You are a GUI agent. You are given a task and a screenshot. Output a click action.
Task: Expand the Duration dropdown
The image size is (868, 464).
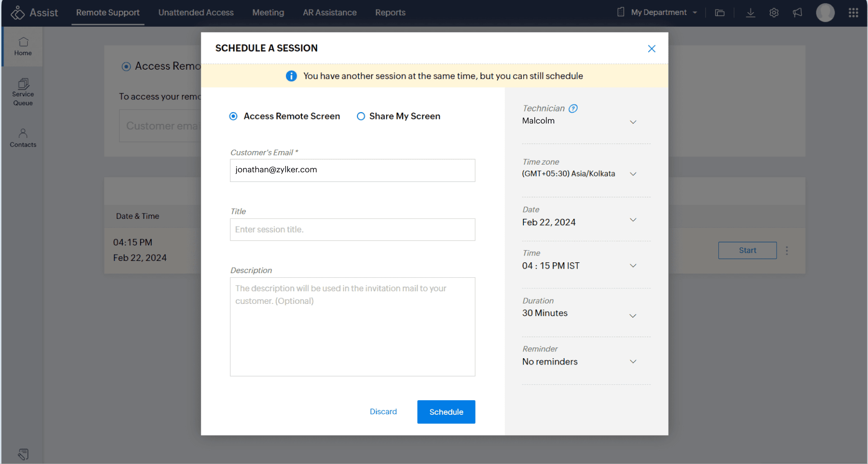pos(632,316)
